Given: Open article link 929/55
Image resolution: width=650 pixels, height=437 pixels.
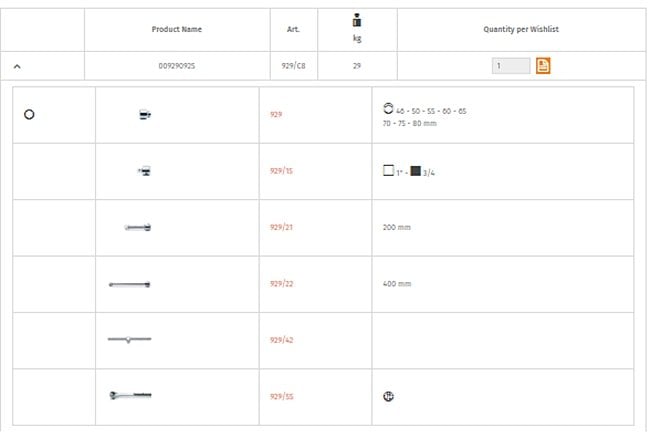Looking at the screenshot, I should 280,396.
